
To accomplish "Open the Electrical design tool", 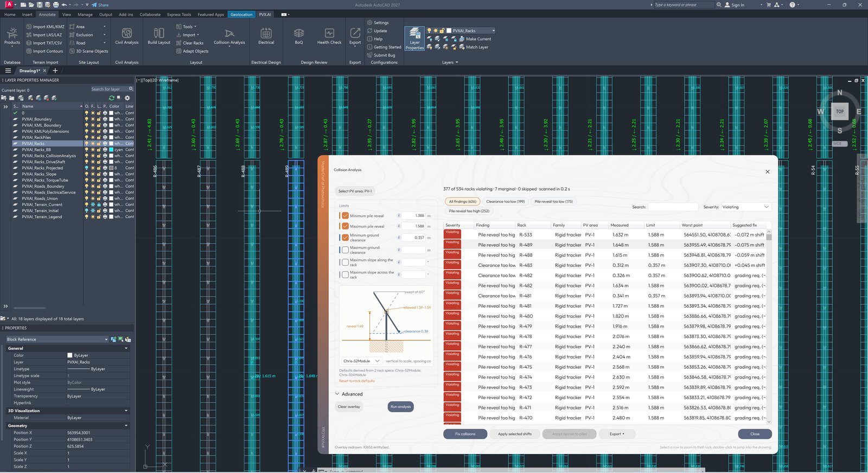I will 266,36.
